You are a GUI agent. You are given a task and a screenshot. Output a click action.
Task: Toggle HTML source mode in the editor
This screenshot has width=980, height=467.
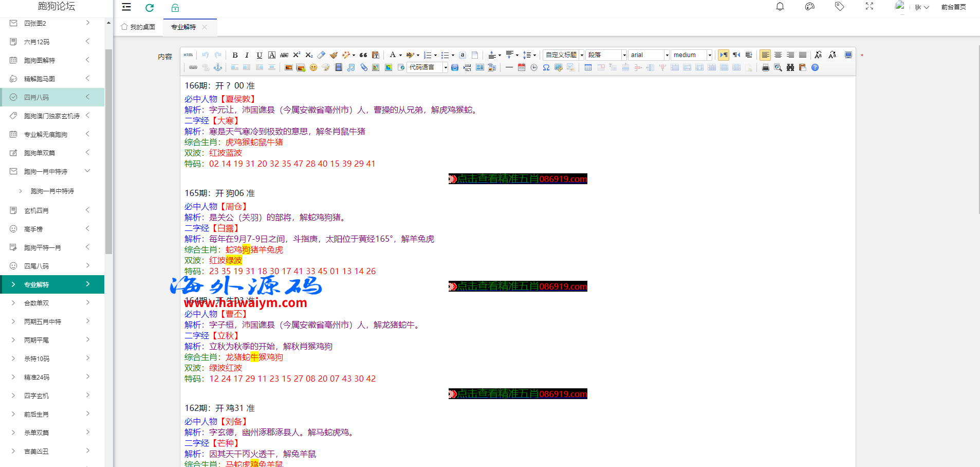[189, 55]
